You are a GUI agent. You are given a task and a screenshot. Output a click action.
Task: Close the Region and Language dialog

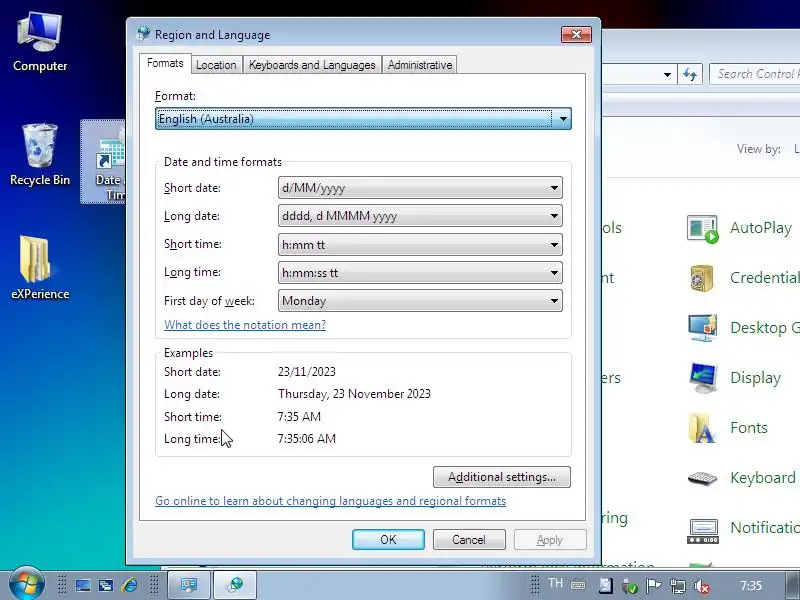[576, 35]
